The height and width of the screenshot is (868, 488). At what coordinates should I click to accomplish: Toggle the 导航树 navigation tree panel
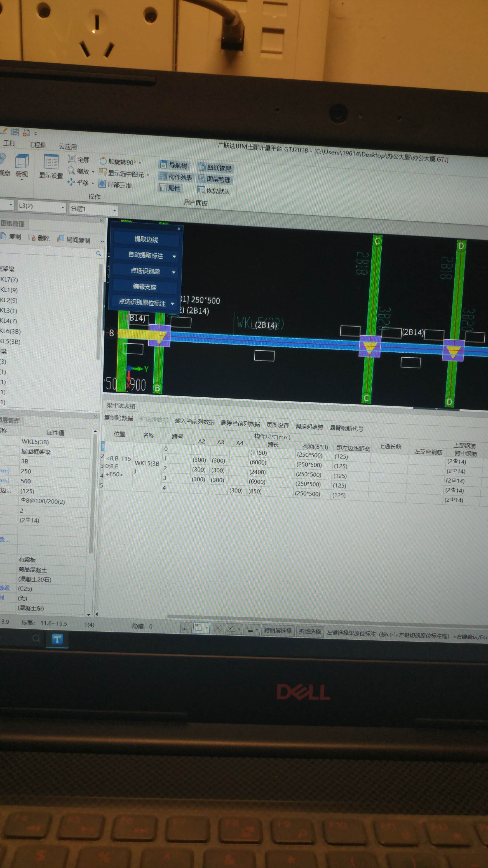coord(174,165)
